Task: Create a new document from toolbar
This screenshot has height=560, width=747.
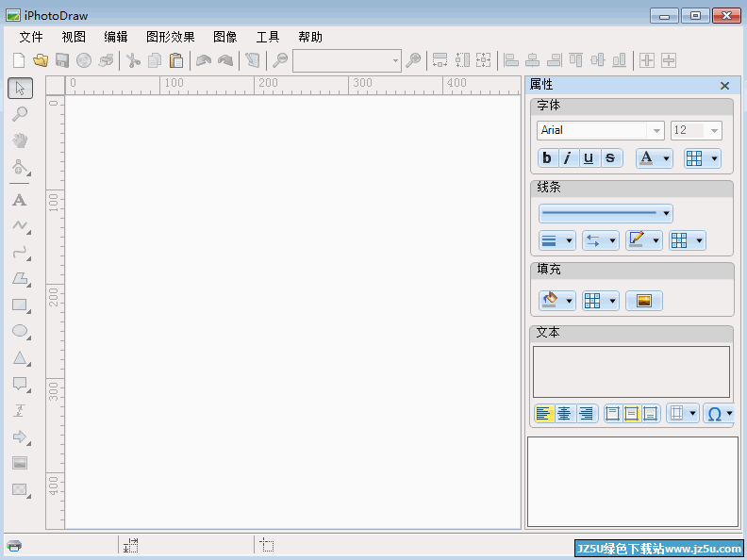Action: [x=19, y=60]
